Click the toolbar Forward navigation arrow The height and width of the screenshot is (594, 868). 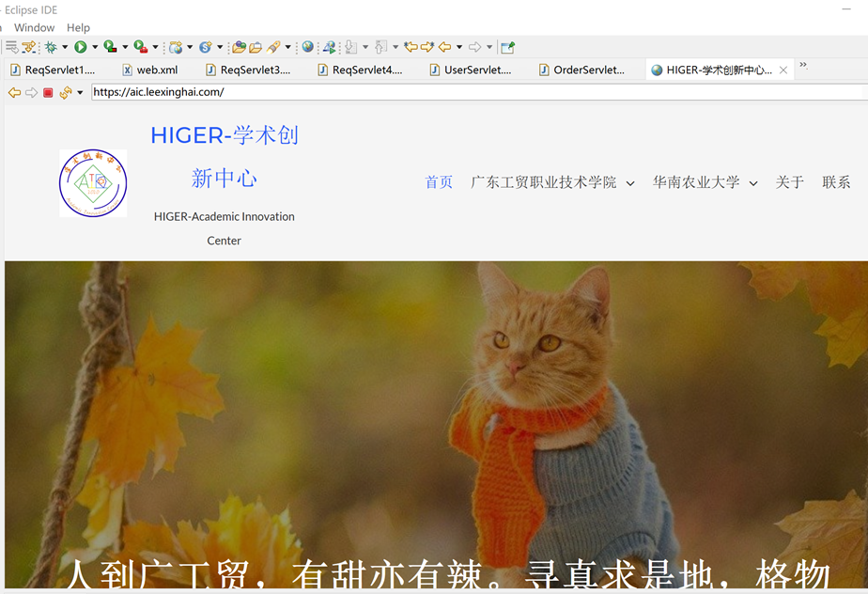coord(474,47)
